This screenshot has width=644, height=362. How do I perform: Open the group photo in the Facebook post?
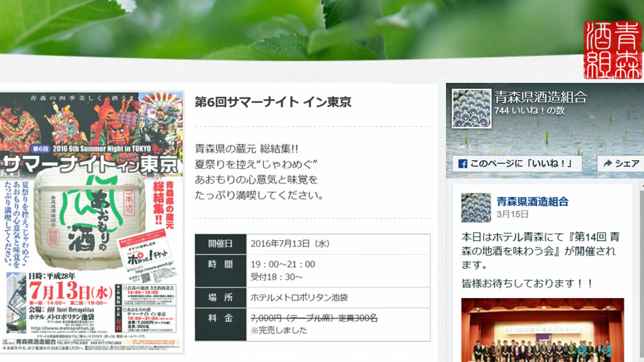[x=543, y=330]
